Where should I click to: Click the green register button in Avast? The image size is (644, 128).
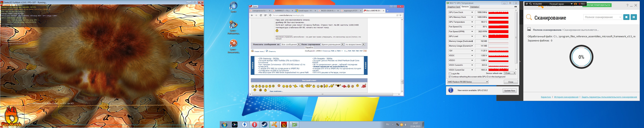(598, 5)
